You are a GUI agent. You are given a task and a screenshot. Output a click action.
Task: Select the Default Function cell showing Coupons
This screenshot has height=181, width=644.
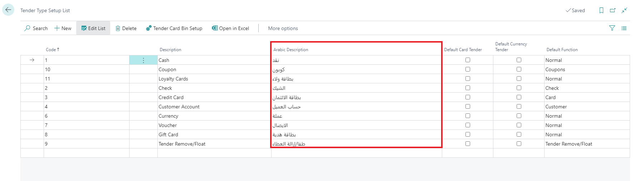(x=555, y=69)
